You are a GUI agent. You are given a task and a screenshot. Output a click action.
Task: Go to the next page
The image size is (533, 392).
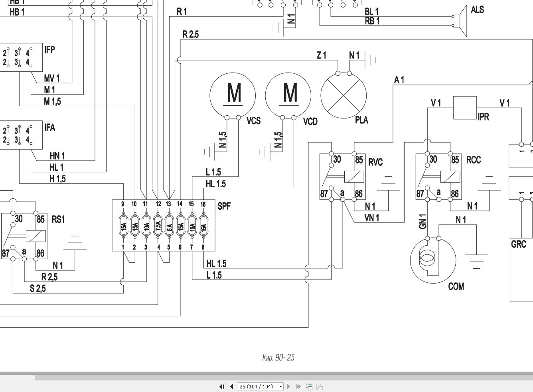coord(289,386)
